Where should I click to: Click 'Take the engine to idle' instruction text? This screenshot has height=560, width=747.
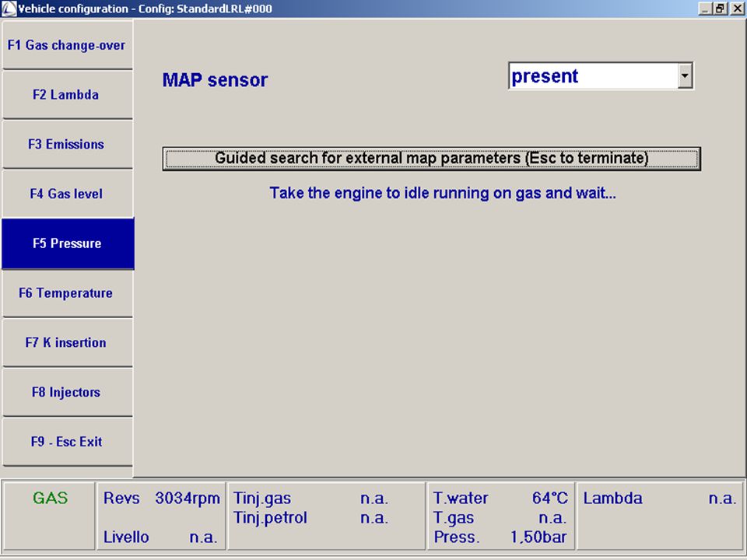pyautogui.click(x=443, y=193)
